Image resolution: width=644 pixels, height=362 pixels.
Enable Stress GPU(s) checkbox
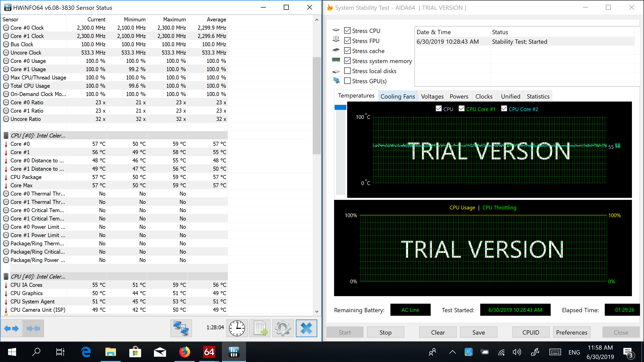pyautogui.click(x=347, y=81)
